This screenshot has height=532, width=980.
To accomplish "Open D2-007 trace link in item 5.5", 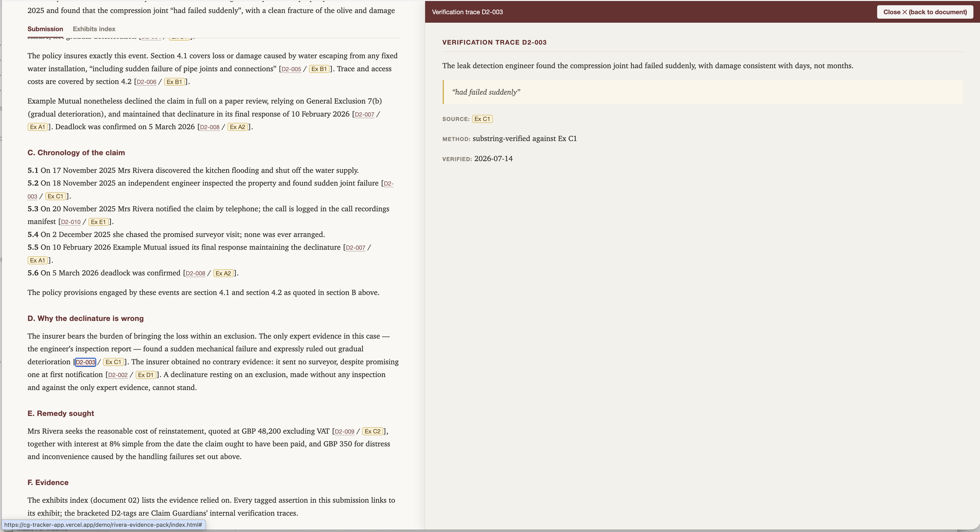I will coord(355,248).
